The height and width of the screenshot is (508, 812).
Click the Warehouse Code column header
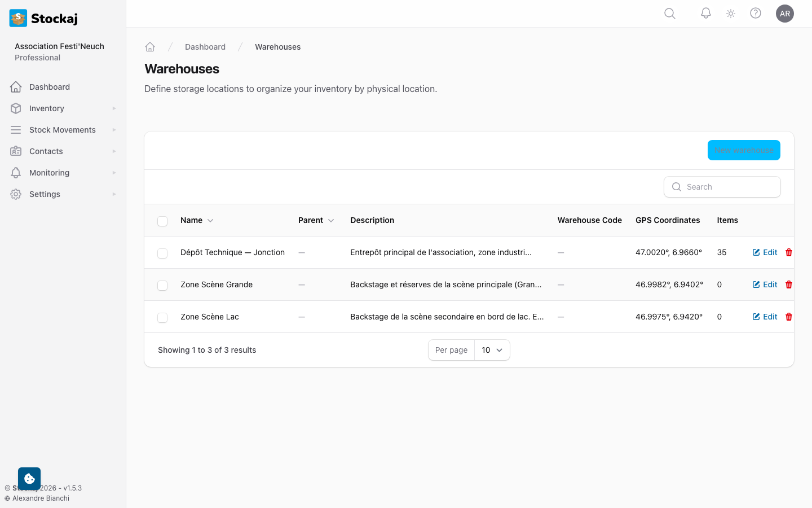click(590, 220)
